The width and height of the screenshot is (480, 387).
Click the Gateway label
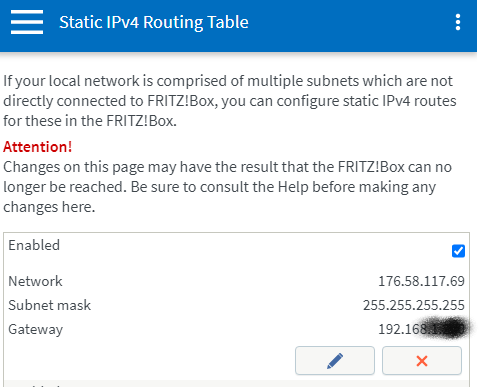click(x=36, y=329)
